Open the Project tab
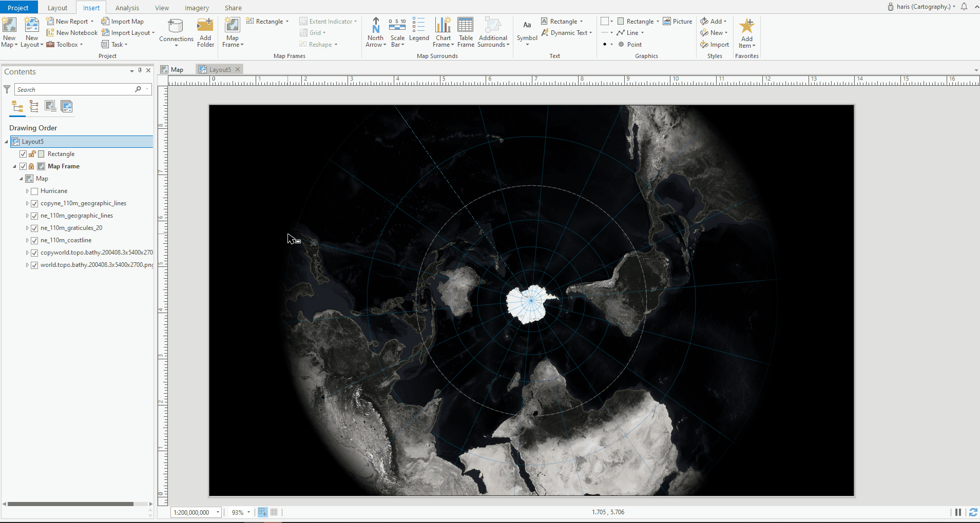Screen dimensions: 980x523 tap(18, 7)
